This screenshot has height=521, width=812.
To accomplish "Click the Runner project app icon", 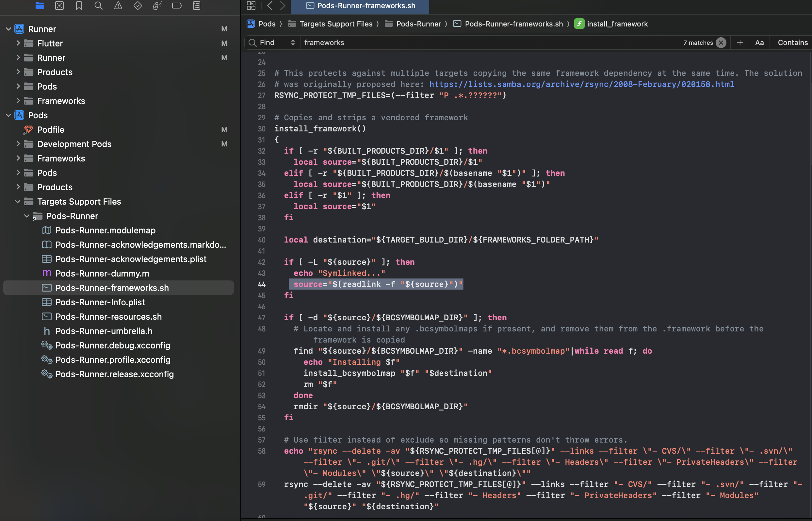I will tap(19, 29).
